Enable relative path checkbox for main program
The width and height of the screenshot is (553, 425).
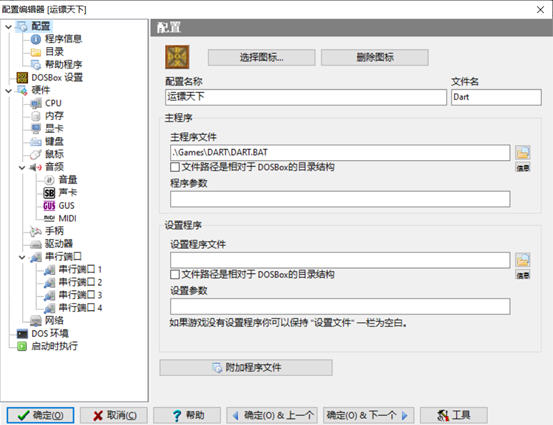(175, 167)
